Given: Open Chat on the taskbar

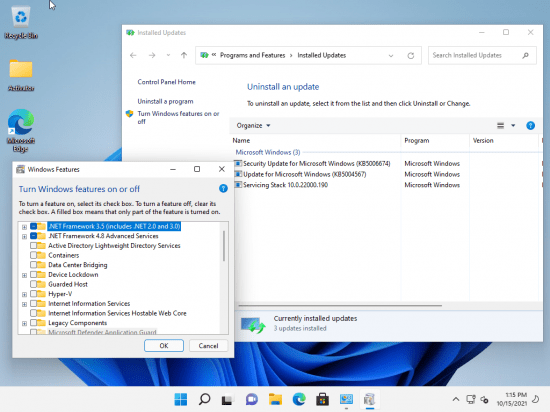Looking at the screenshot, I should 251,399.
